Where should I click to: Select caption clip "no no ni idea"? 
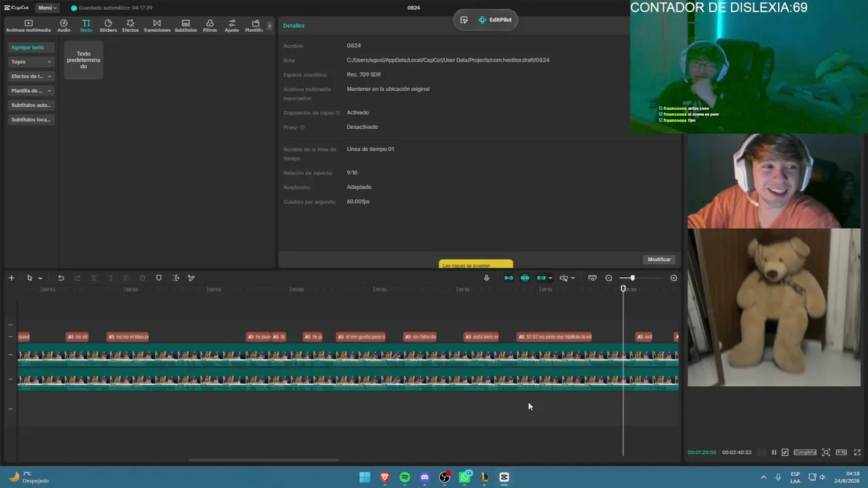127,337
